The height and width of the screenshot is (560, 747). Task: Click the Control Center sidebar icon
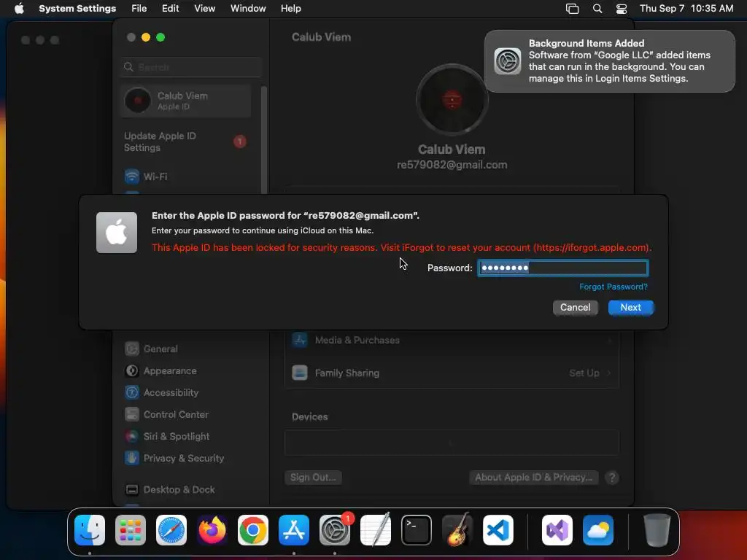(132, 414)
